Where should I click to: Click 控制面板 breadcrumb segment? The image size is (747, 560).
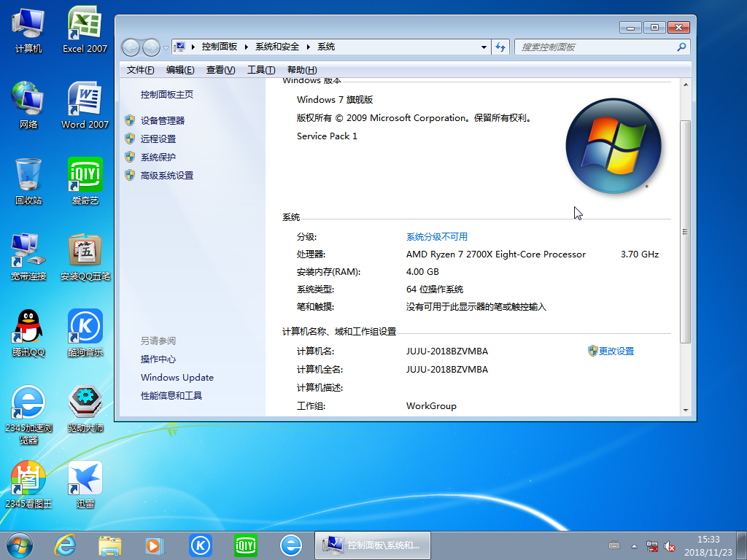(x=219, y=47)
